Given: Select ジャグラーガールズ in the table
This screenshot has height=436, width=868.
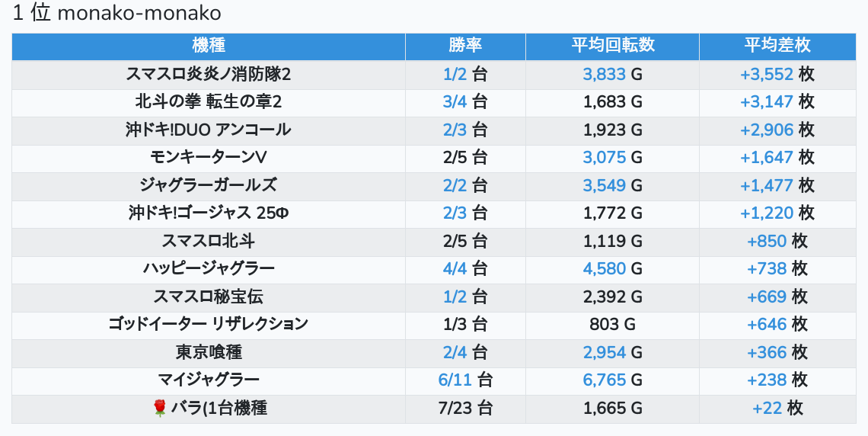Looking at the screenshot, I should pyautogui.click(x=209, y=185).
